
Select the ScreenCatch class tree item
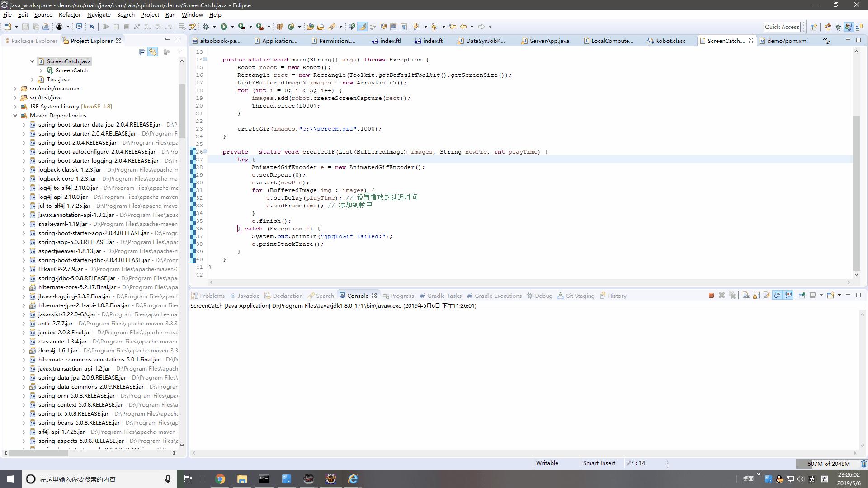pyautogui.click(x=67, y=70)
